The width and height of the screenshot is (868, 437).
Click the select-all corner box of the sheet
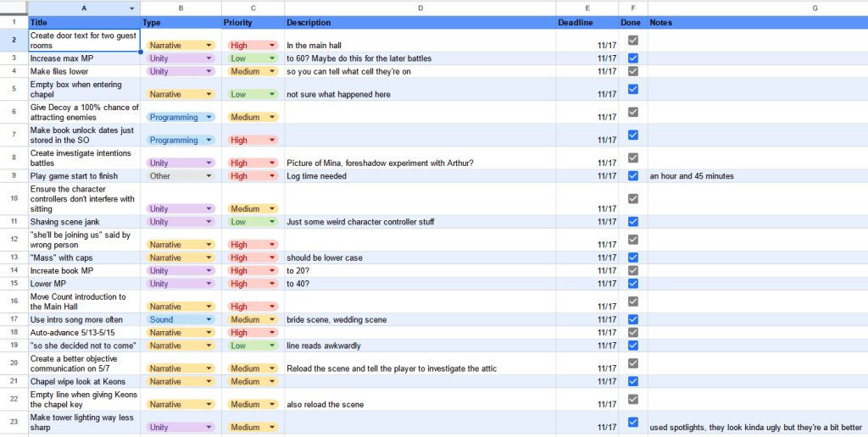click(14, 8)
